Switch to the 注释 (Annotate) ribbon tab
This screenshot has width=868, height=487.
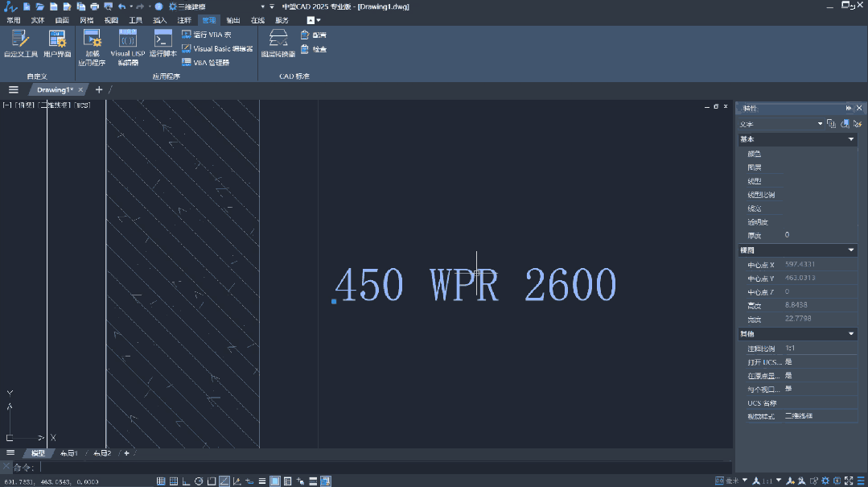[x=184, y=19]
